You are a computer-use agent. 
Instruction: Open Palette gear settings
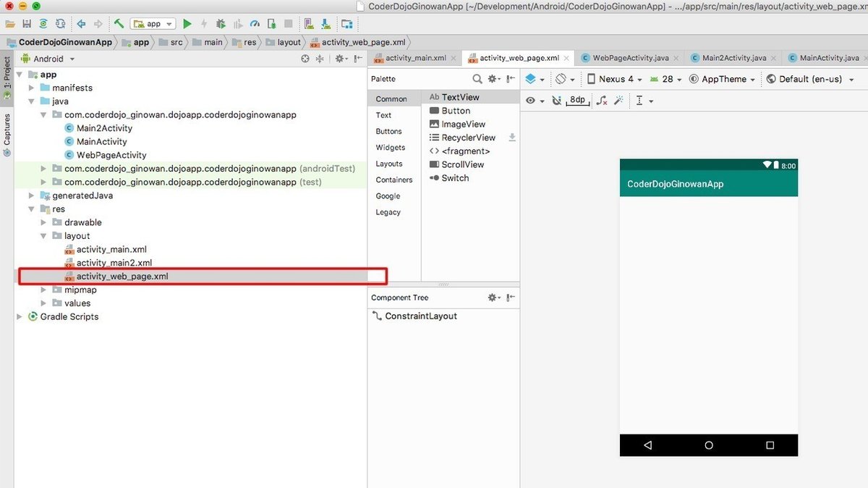tap(494, 79)
